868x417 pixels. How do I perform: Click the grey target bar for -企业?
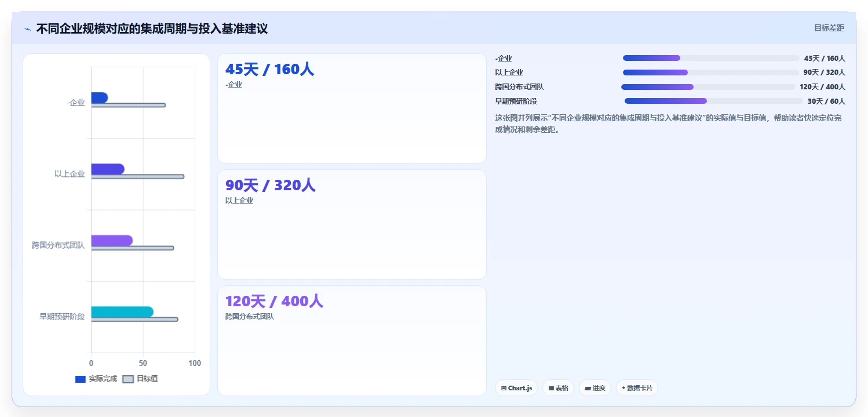click(128, 105)
